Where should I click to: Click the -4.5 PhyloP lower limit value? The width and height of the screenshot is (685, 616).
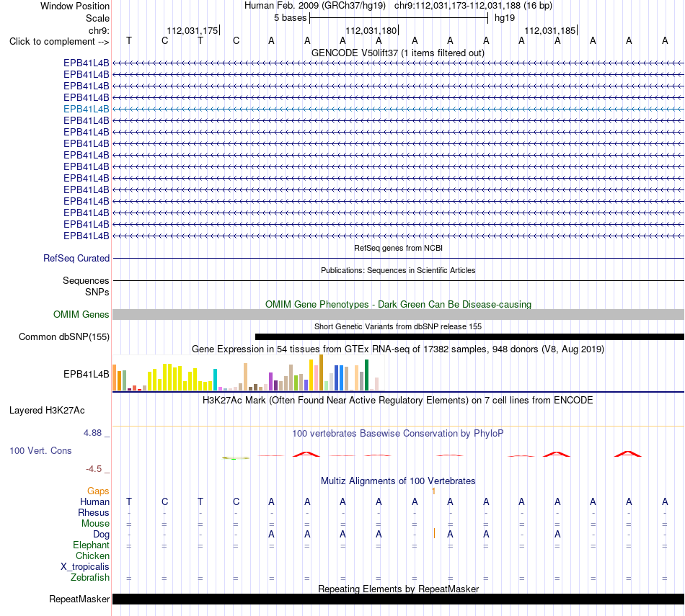[x=94, y=469]
